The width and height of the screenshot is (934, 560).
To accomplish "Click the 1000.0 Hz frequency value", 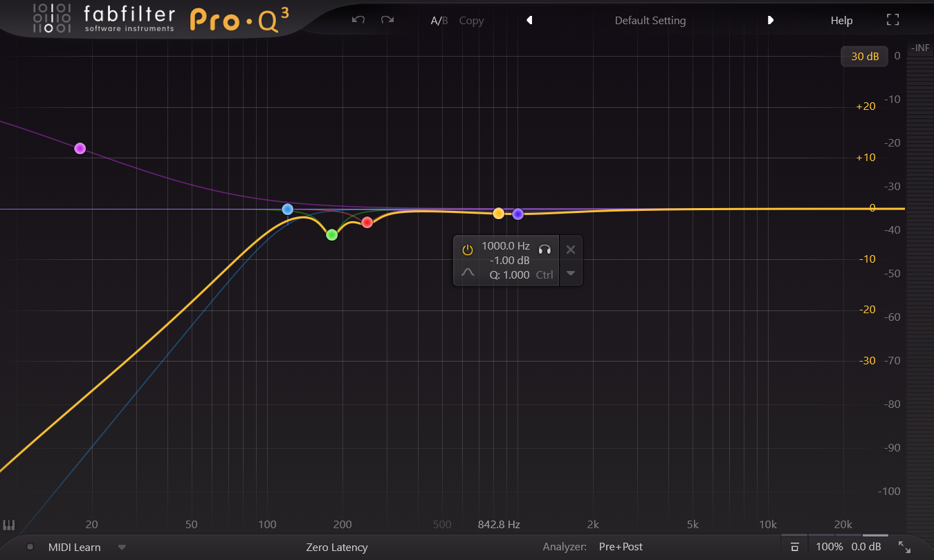I will pyautogui.click(x=506, y=246).
